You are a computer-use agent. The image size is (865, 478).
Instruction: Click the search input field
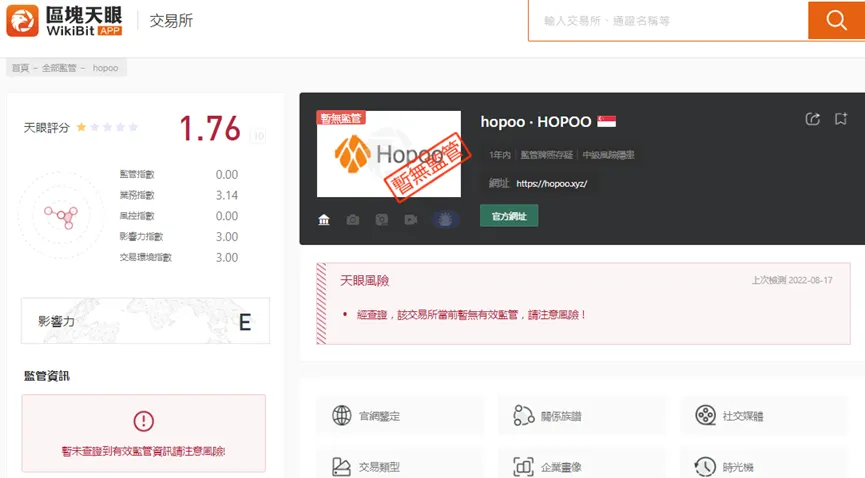click(x=668, y=21)
